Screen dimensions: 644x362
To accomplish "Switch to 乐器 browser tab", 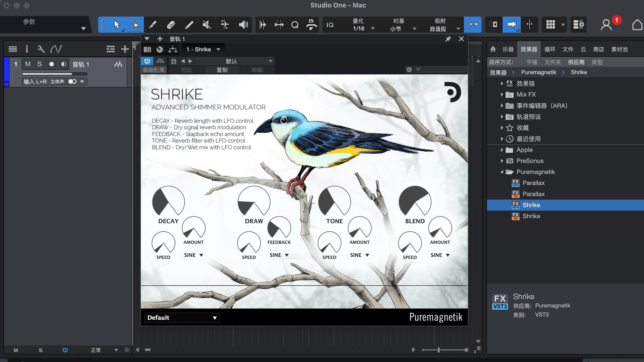I will [x=508, y=49].
